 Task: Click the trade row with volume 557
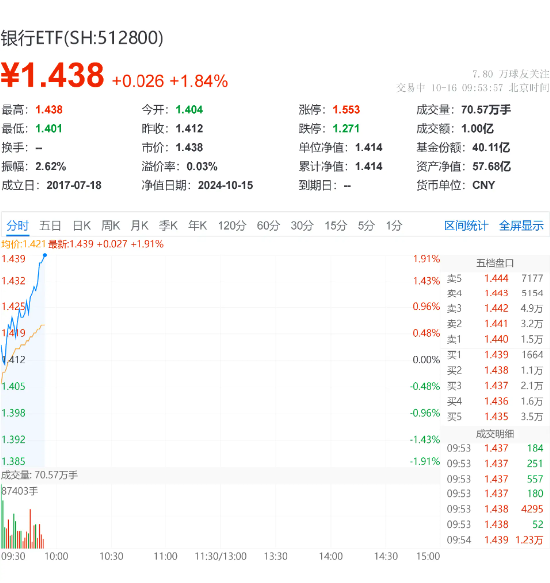coord(495,479)
